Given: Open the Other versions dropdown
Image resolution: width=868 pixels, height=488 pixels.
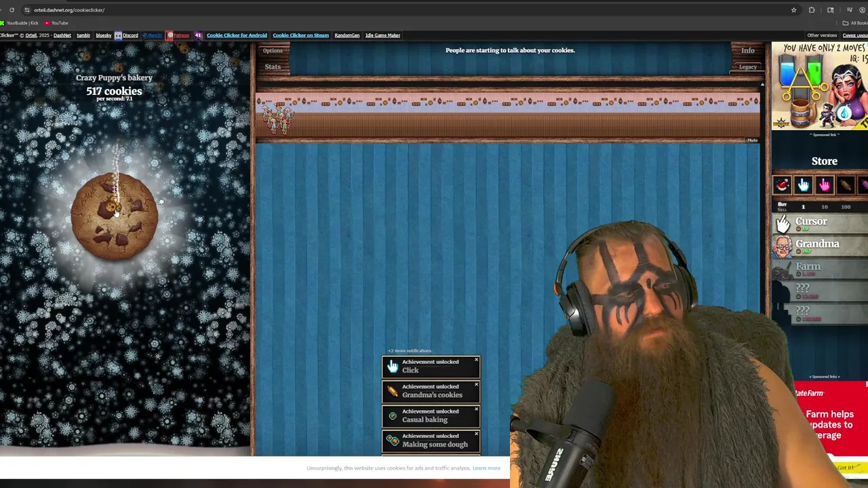Looking at the screenshot, I should [822, 35].
